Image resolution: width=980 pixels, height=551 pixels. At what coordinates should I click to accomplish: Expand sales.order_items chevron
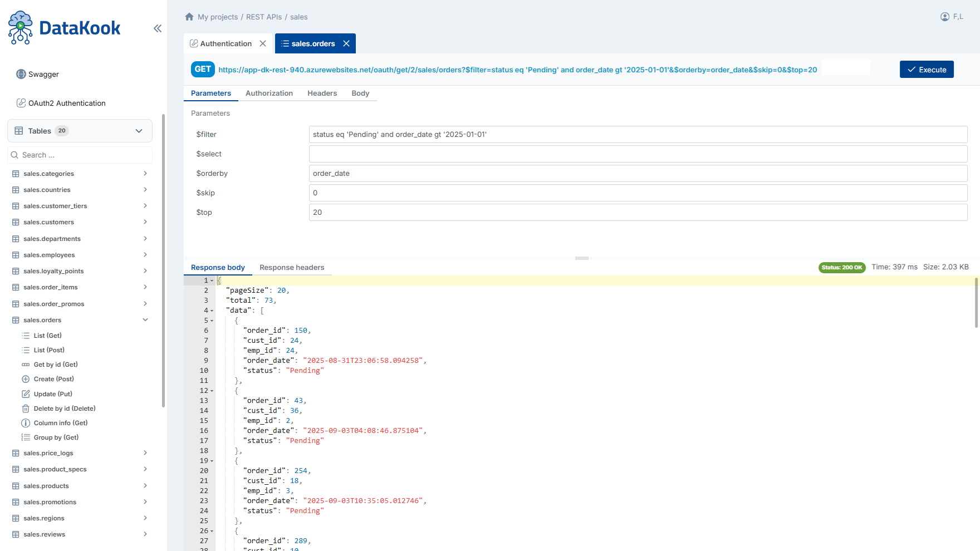[145, 287]
